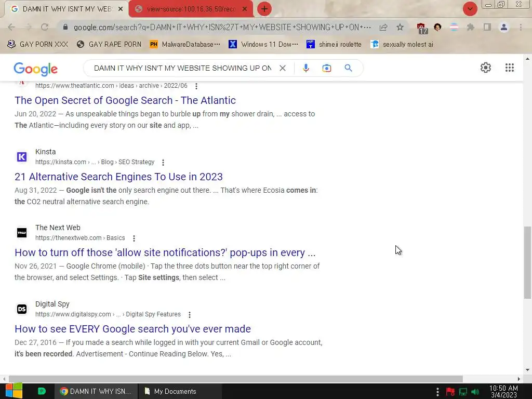This screenshot has width=532, height=399.
Task: Open the extension showing badge 17
Action: tap(421, 28)
